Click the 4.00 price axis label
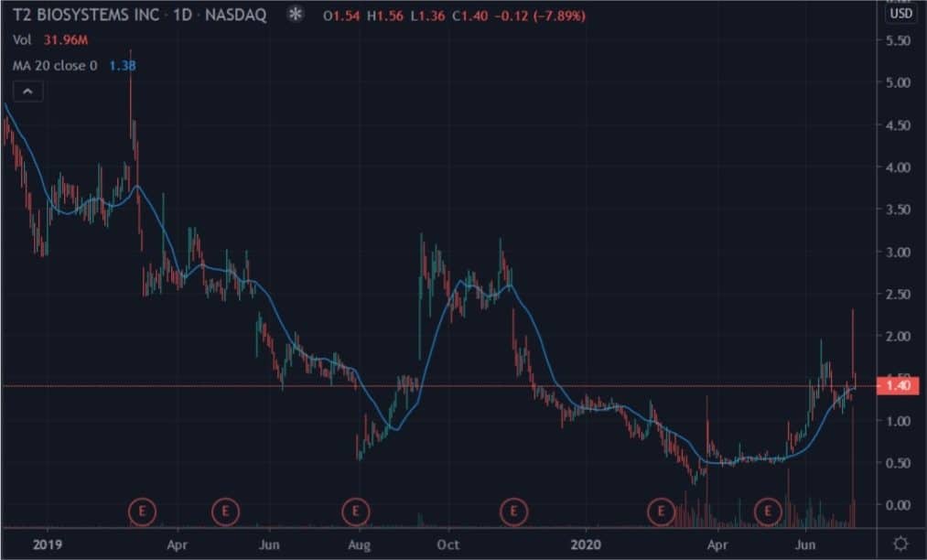 898,167
